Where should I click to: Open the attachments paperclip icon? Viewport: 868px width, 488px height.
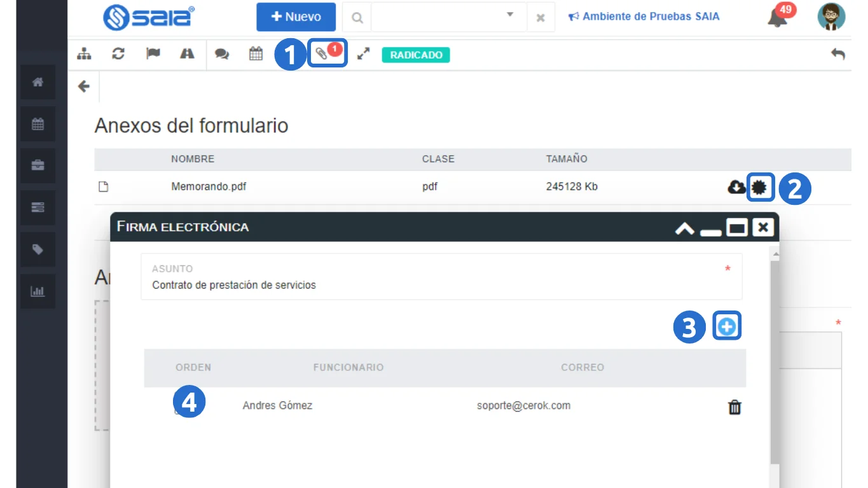click(x=323, y=55)
